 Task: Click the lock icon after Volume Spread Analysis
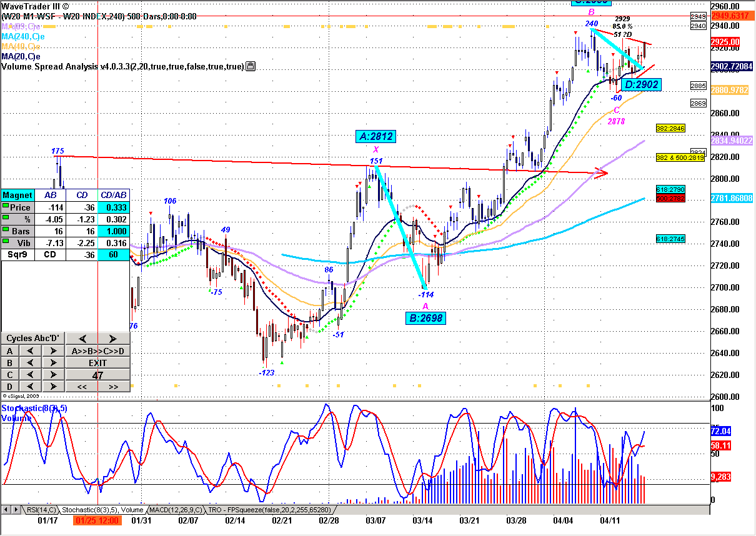(x=251, y=66)
